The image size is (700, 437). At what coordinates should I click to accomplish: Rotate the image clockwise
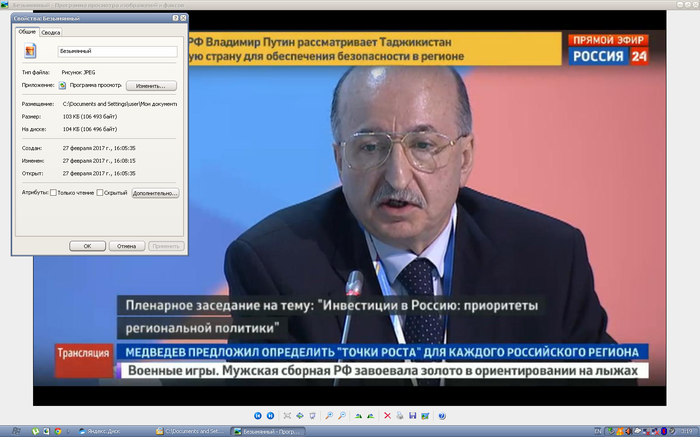359,415
